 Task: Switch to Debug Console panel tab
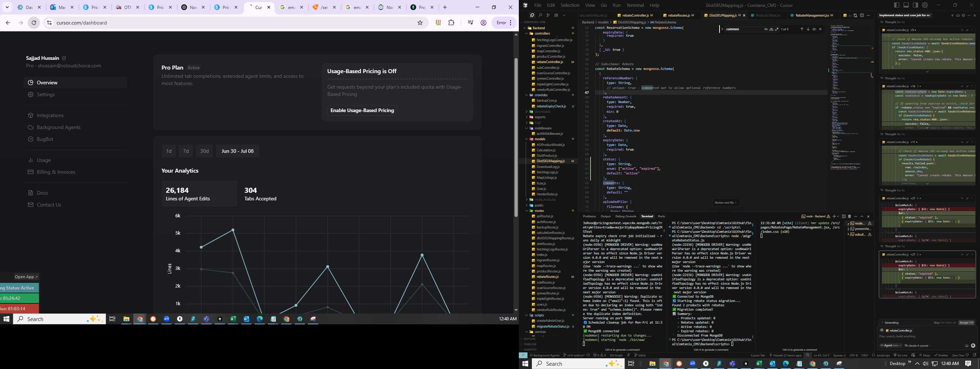pyautogui.click(x=625, y=217)
